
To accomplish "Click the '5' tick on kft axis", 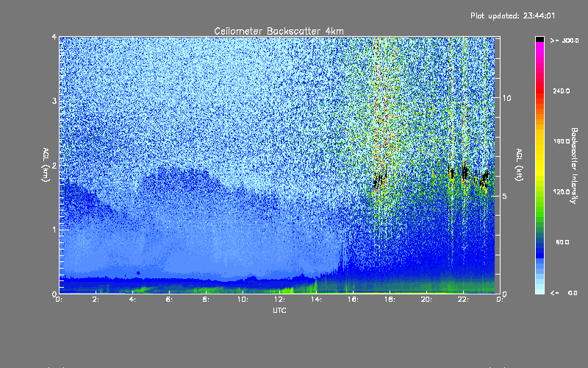I will (x=505, y=196).
